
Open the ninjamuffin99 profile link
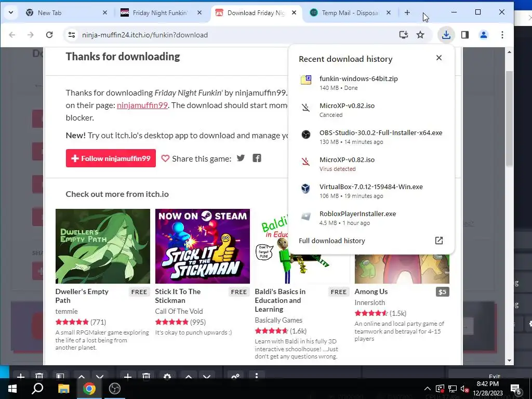pos(142,105)
